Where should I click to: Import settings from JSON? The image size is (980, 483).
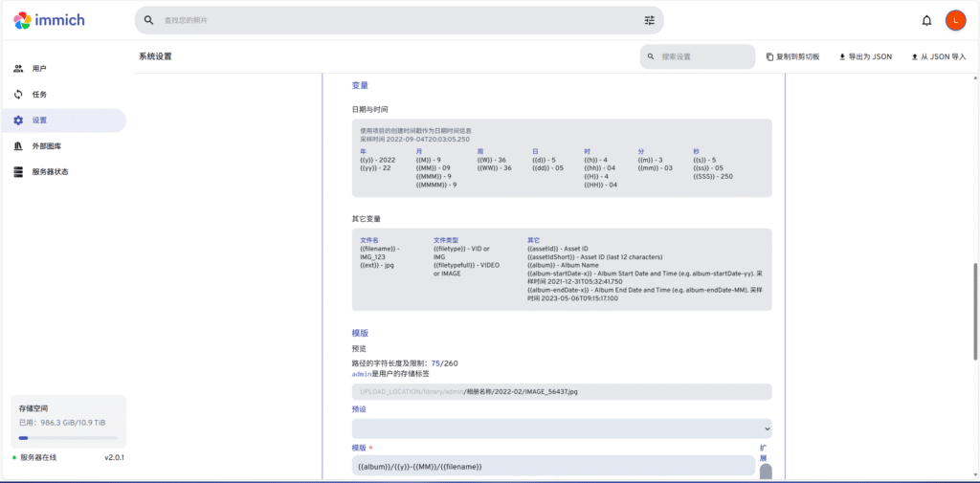pyautogui.click(x=938, y=56)
